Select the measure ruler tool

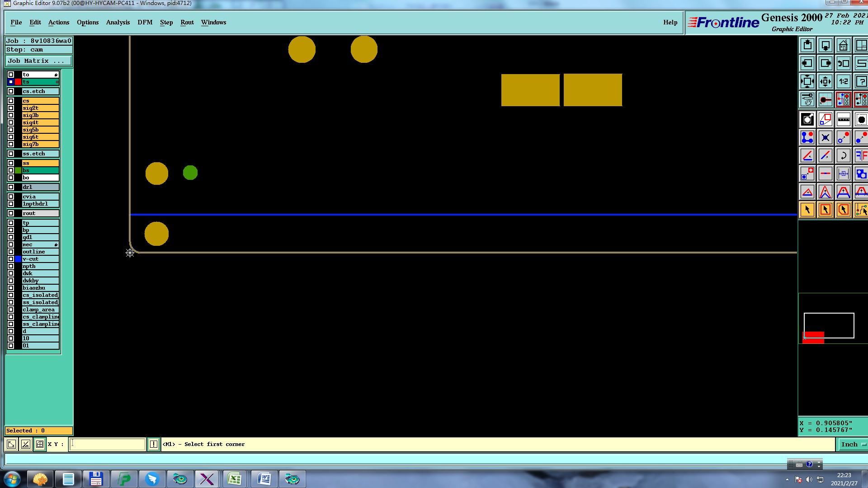[x=843, y=120]
